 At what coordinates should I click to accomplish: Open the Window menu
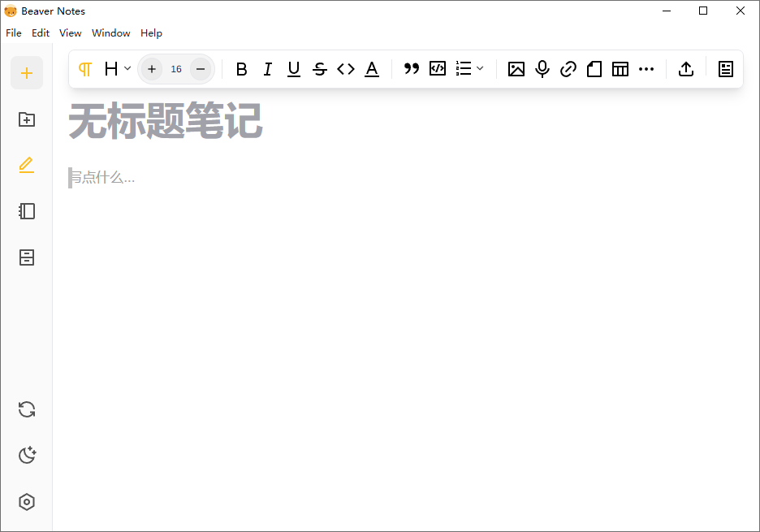click(110, 33)
